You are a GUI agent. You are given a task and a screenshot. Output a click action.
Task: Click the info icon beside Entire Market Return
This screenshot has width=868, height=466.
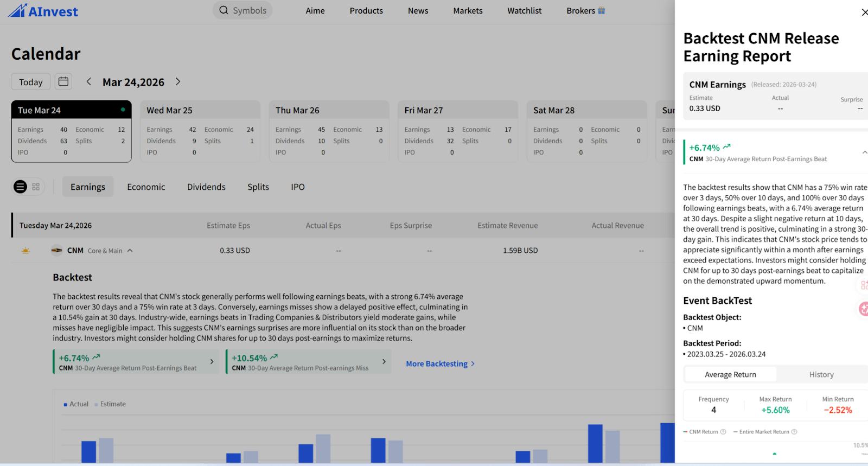[794, 432]
